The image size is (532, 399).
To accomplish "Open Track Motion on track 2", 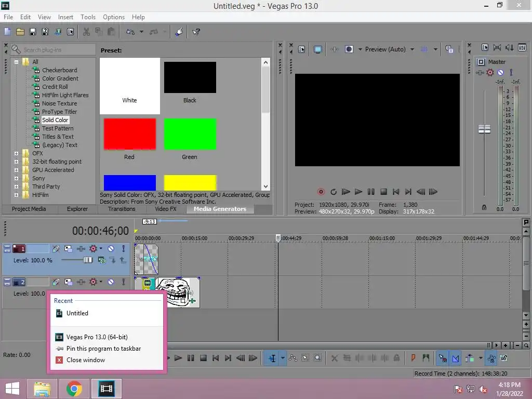I will (68, 282).
